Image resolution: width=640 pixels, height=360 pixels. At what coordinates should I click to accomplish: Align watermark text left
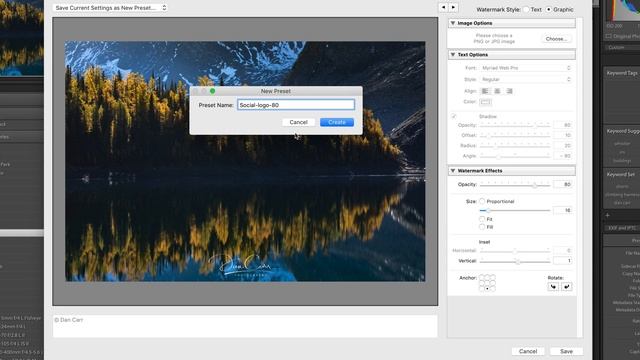point(485,91)
